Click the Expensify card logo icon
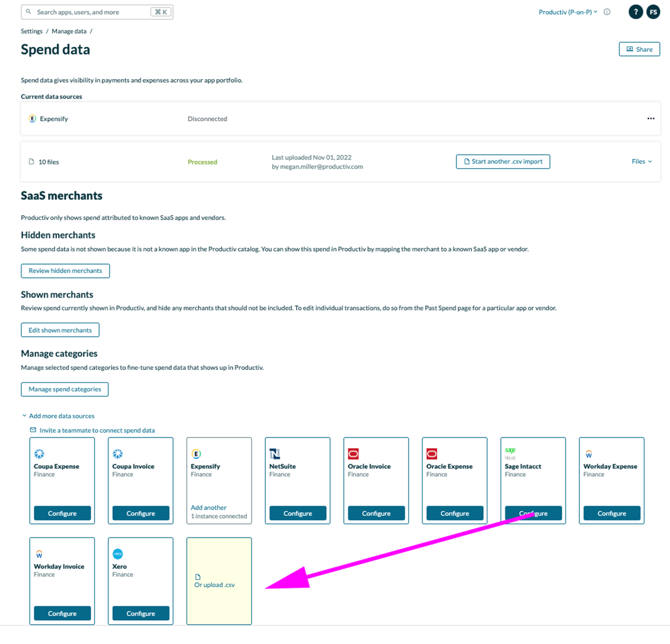Screen dimensions: 670x644 (196, 454)
